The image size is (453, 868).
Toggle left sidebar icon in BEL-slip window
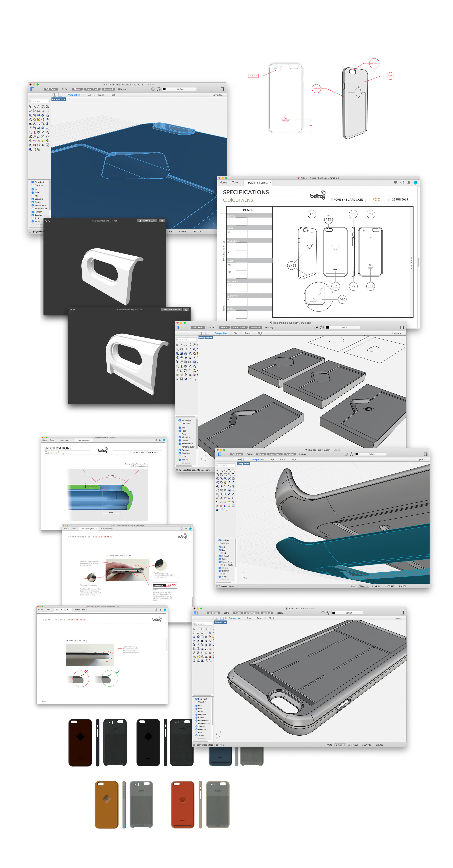pyautogui.click(x=219, y=454)
